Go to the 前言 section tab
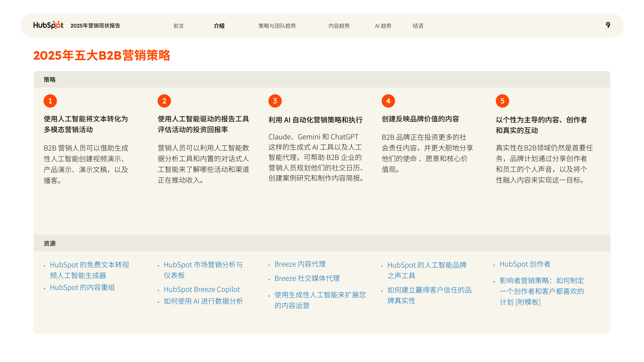The image size is (644, 362). pyautogui.click(x=179, y=26)
